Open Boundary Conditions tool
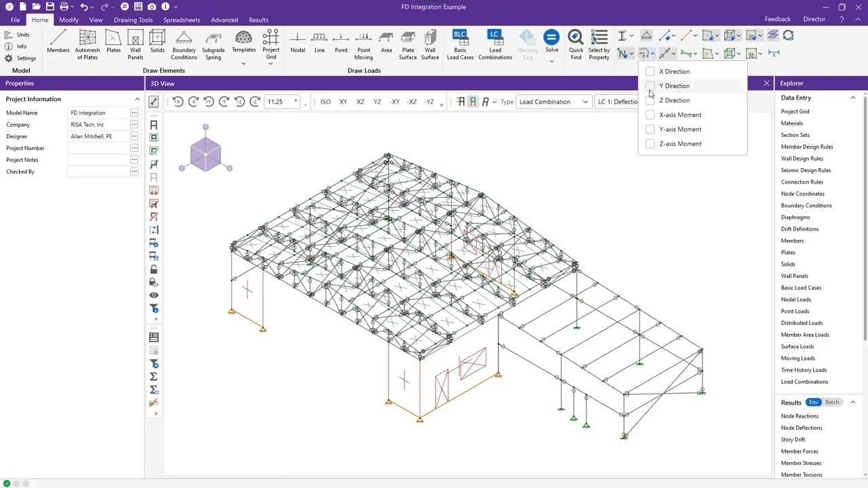Screen dimensions: 868x488 (x=184, y=45)
